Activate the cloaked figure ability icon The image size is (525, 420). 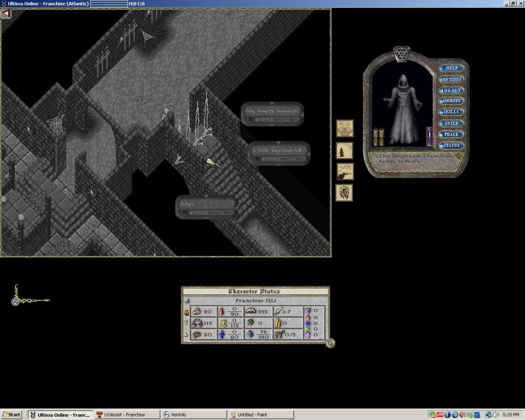[x=345, y=150]
